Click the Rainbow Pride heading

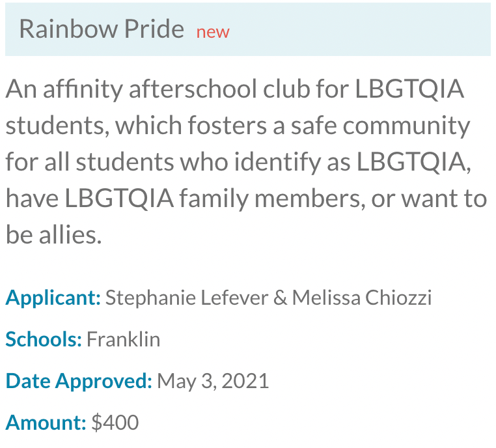[x=102, y=29]
